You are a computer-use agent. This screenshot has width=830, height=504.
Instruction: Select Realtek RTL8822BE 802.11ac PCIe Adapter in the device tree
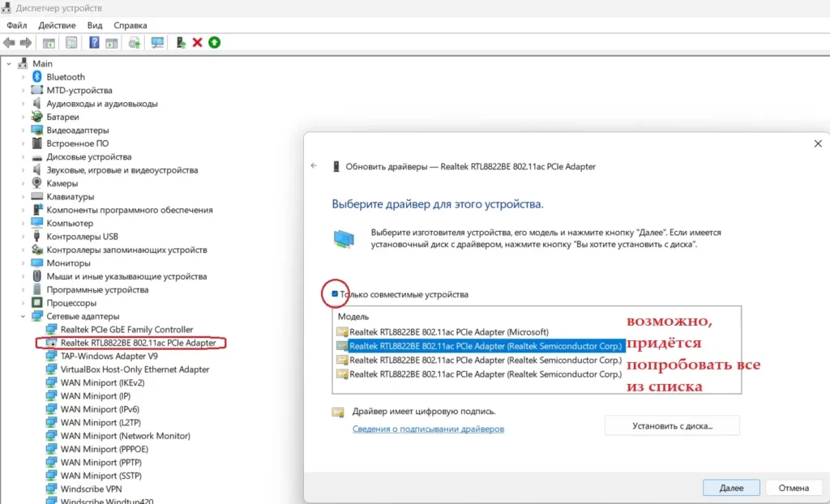[138, 343]
